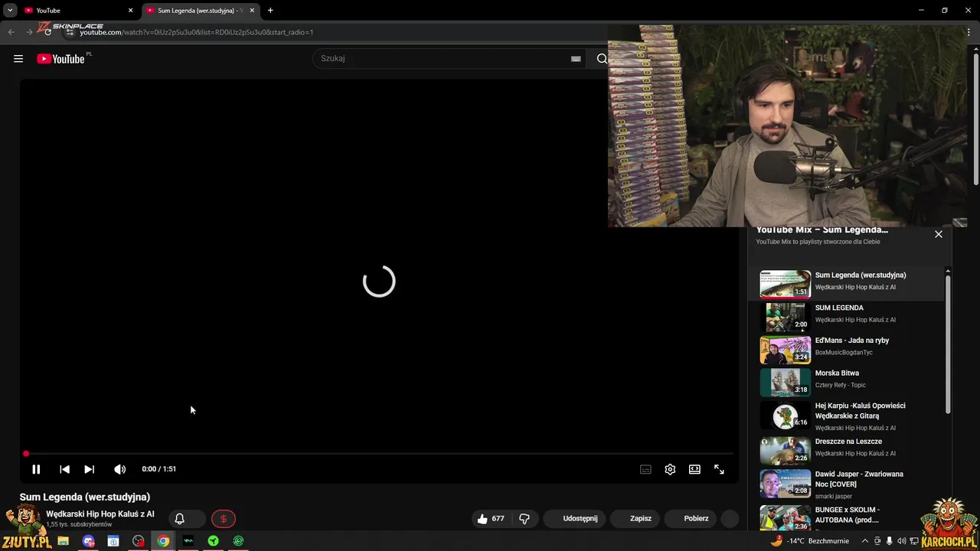
Task: Open the channel avatar of Wędkarski Hip Hop
Action: [29, 518]
